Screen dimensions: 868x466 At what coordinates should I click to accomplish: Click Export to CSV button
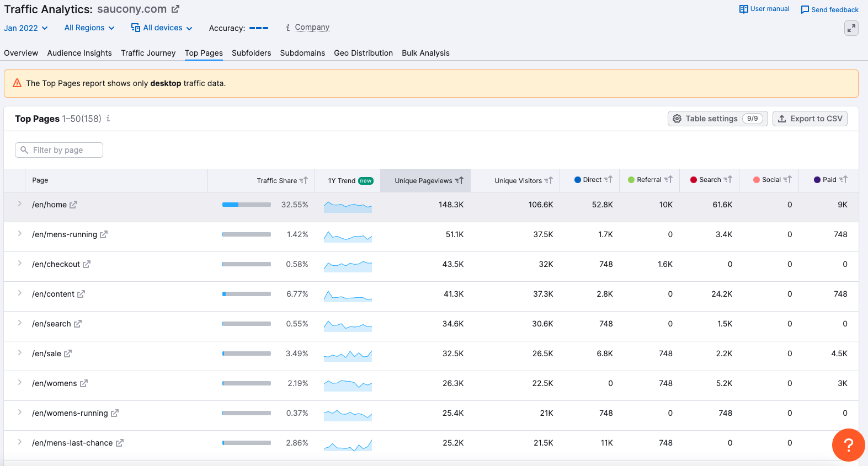point(810,119)
